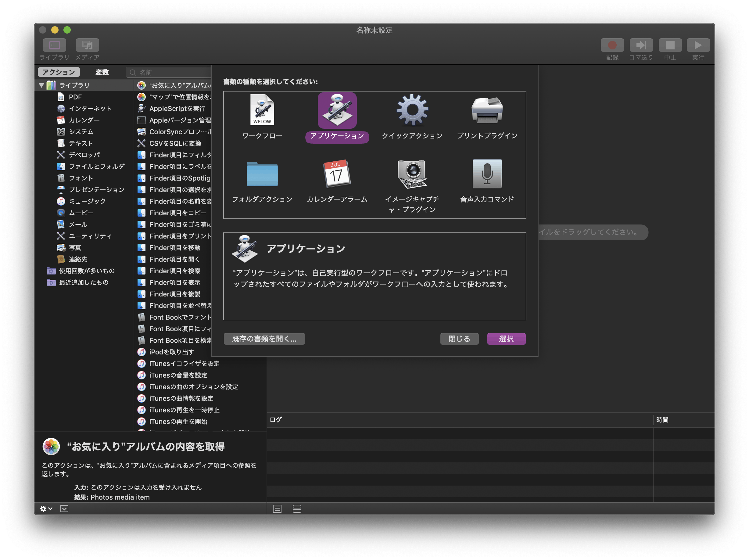
Task: Select the Dictation Command microphone icon
Action: point(487,174)
